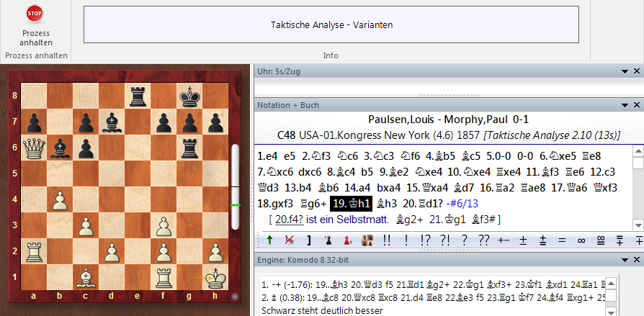This screenshot has width=644, height=316.
Task: Click the red crossed-out delete variation icon
Action: [x=290, y=240]
